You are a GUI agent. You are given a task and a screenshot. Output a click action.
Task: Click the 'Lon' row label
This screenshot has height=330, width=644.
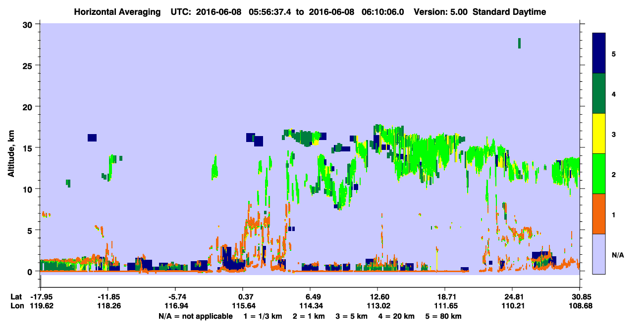[17, 306]
